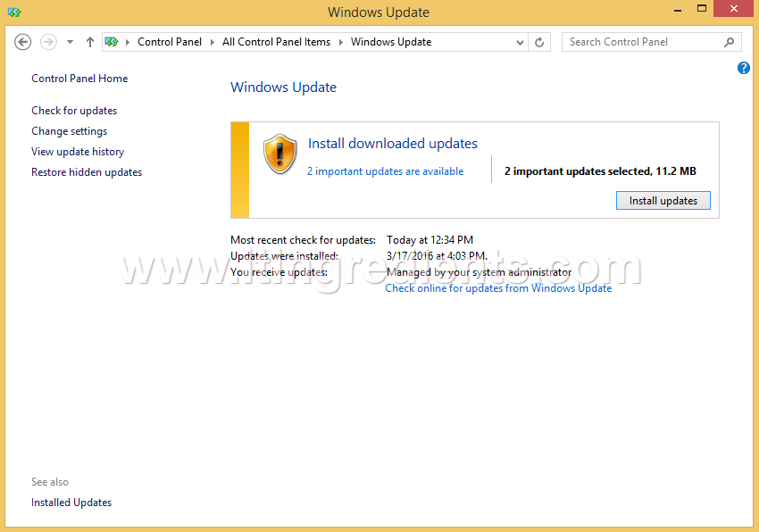The image size is (759, 532).
Task: Open the 2 important updates link
Action: click(x=385, y=170)
